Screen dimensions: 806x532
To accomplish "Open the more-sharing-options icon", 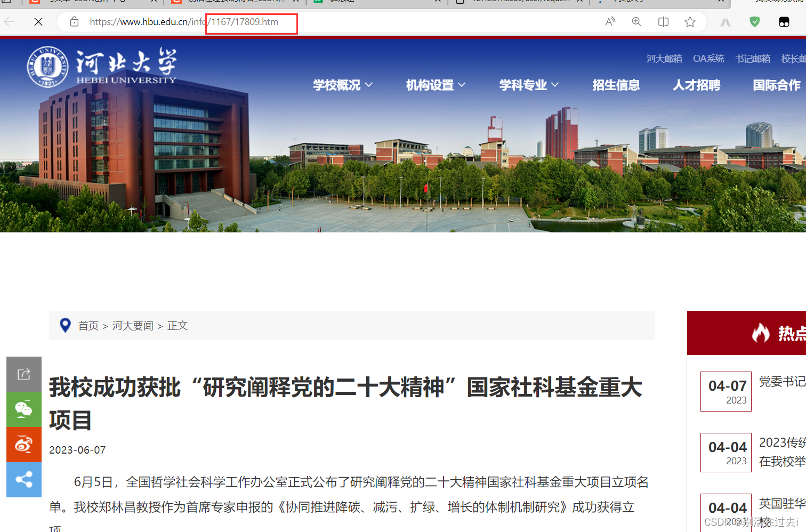I will point(23,480).
